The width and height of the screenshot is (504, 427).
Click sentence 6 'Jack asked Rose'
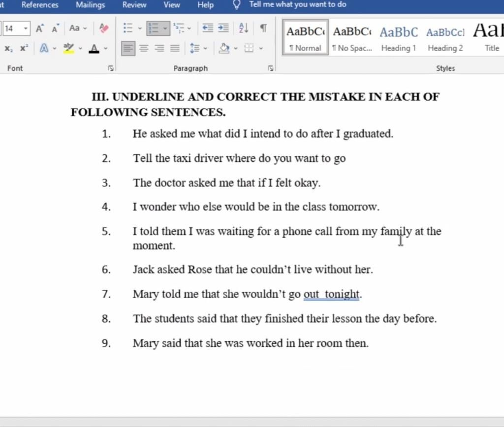[x=253, y=270]
